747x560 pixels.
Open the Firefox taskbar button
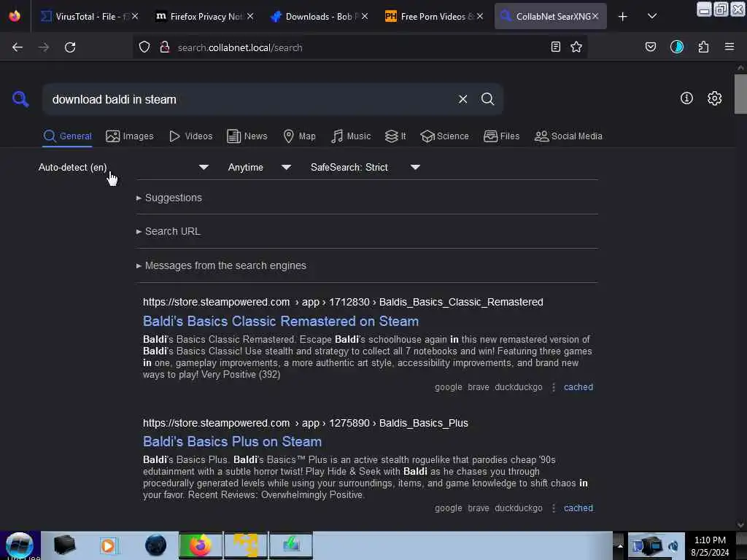pos(200,545)
